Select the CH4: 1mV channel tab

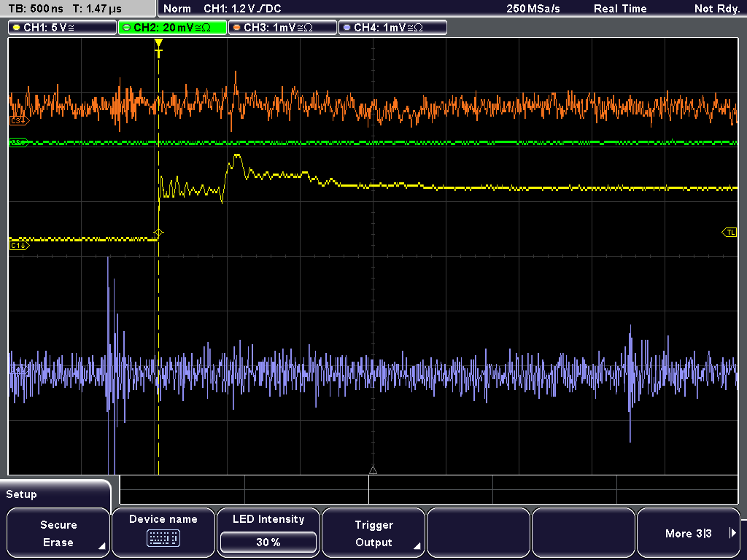(x=392, y=28)
